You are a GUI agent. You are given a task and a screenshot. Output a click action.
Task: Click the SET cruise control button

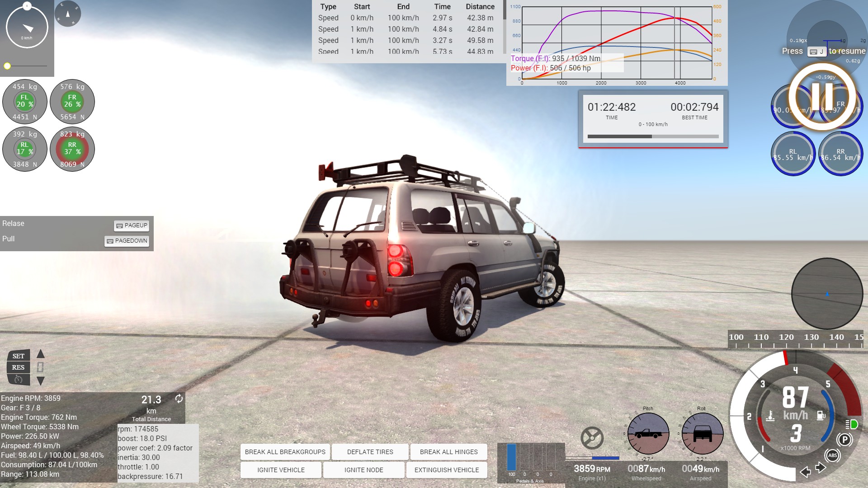(19, 356)
